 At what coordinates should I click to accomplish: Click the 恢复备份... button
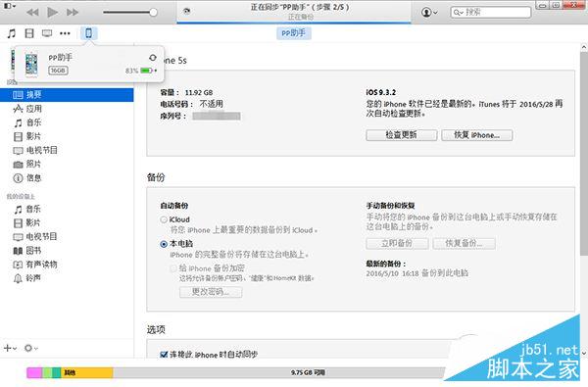tap(464, 243)
